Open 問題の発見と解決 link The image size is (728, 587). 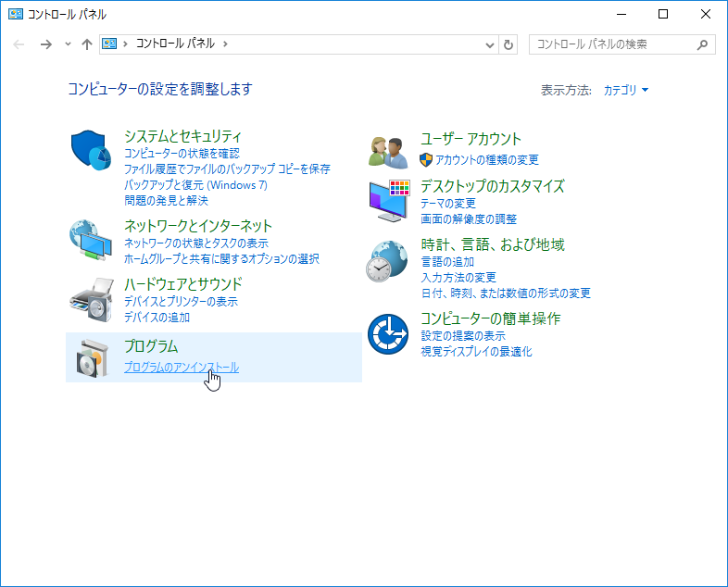click(166, 201)
